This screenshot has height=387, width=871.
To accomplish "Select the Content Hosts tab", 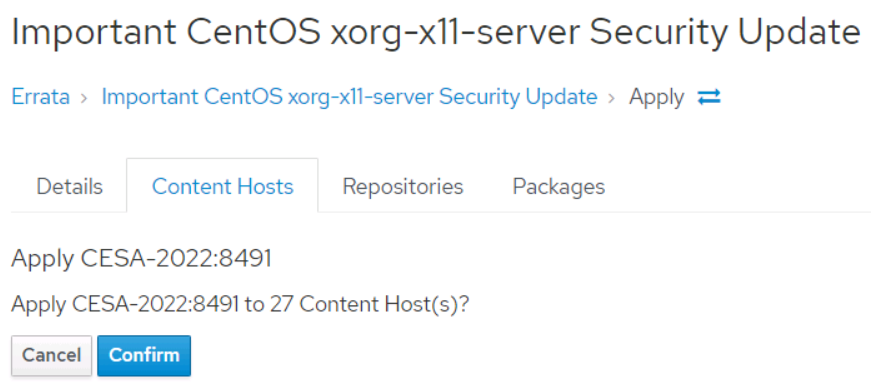I will (x=223, y=187).
